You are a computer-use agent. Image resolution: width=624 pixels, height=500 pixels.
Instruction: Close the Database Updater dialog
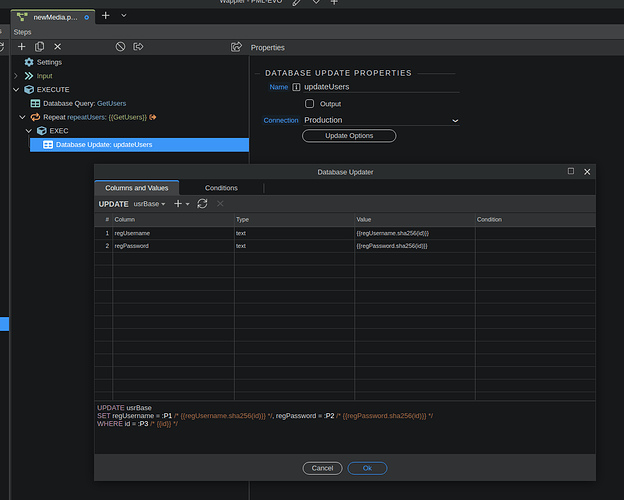coord(587,172)
